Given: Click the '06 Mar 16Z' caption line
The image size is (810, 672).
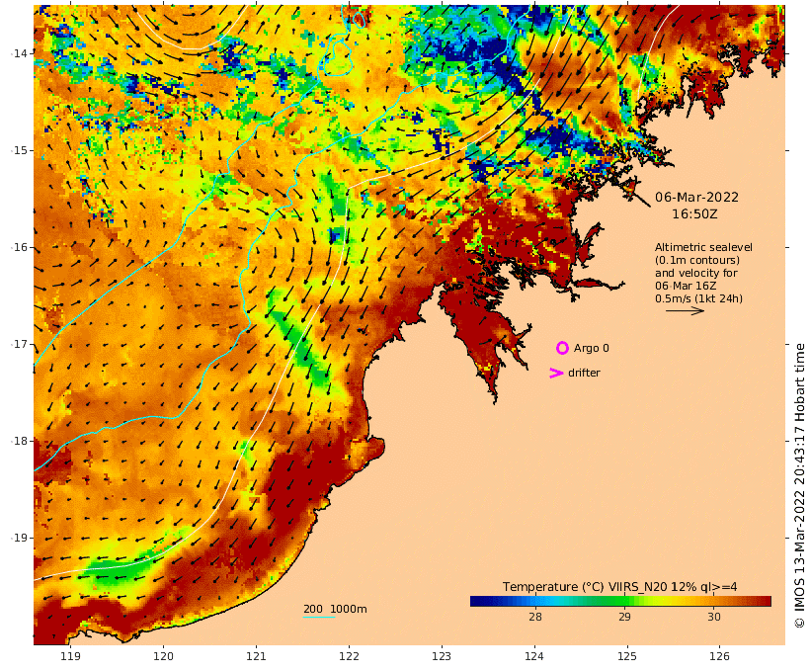Looking at the screenshot, I should point(686,286).
